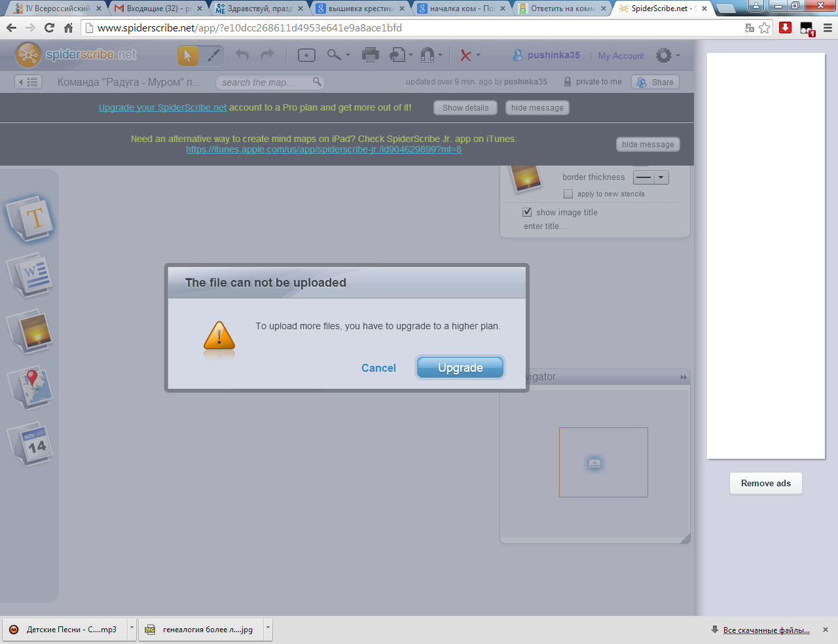Reload the browser page
The width and height of the screenshot is (838, 644).
49,28
